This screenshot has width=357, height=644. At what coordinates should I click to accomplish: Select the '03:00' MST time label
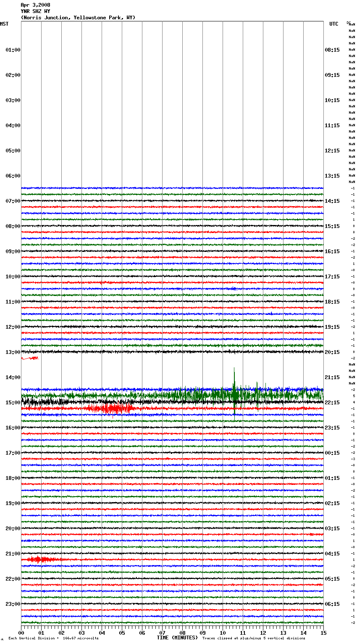click(x=13, y=100)
